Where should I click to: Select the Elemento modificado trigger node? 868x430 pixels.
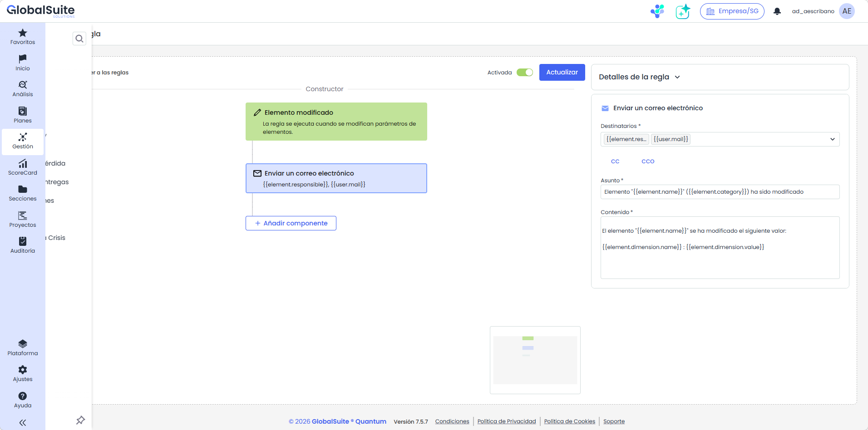(x=336, y=122)
